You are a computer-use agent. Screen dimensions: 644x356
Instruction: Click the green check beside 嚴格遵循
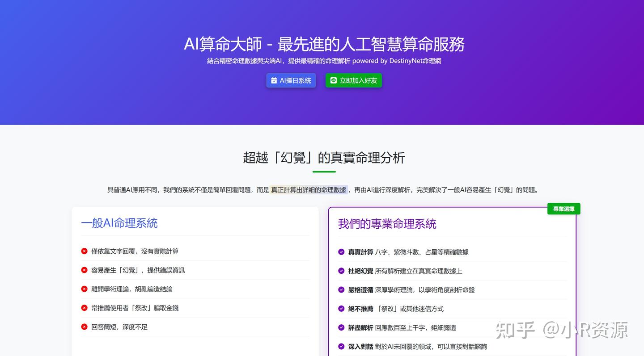coord(341,289)
